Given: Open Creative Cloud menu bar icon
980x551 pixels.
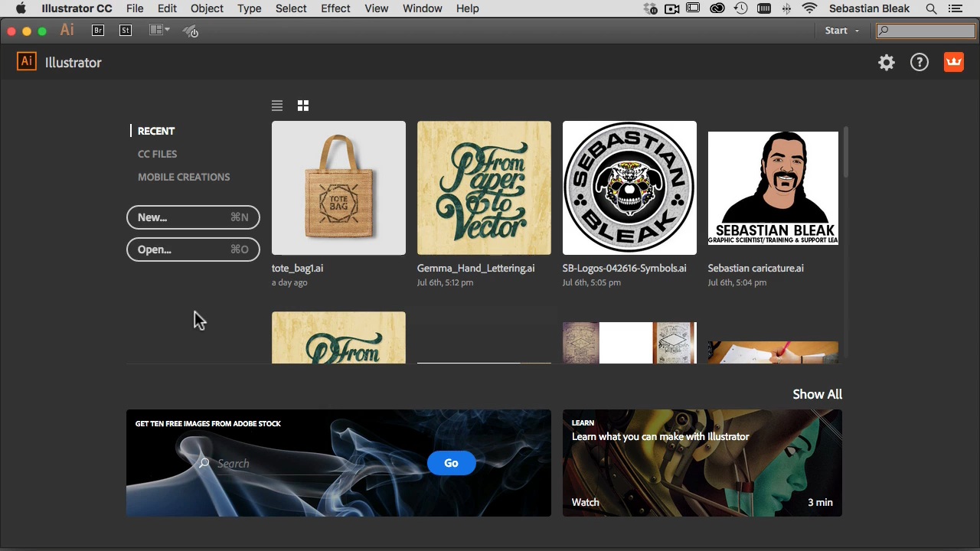Looking at the screenshot, I should (717, 8).
